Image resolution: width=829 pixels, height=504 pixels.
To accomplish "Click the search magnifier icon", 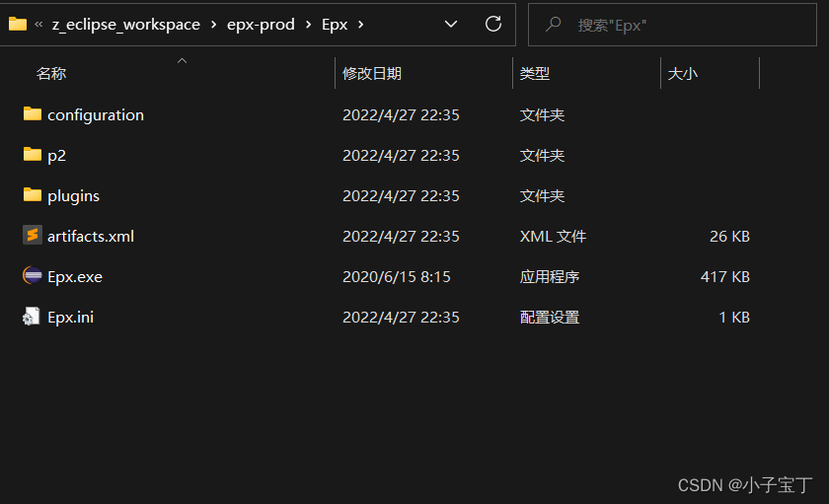I will tap(553, 24).
